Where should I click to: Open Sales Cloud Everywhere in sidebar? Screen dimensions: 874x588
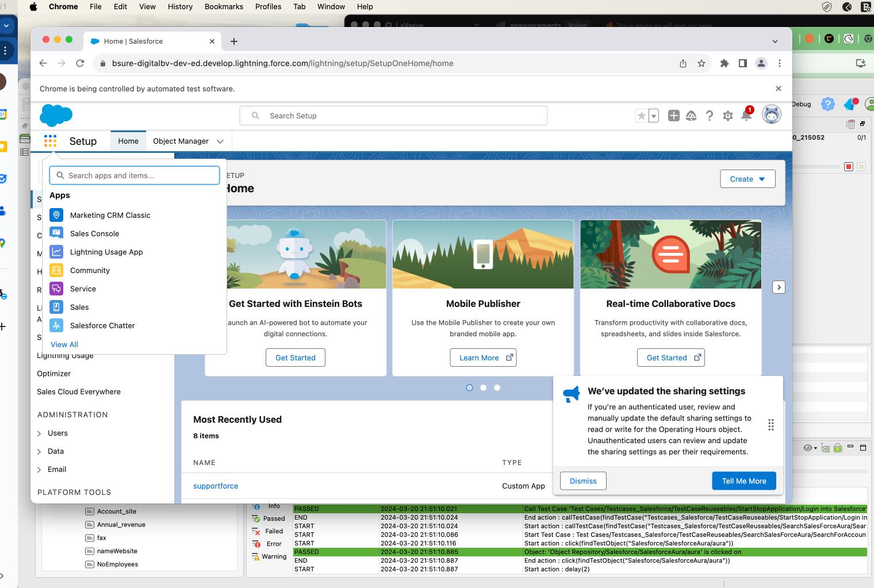coord(79,392)
